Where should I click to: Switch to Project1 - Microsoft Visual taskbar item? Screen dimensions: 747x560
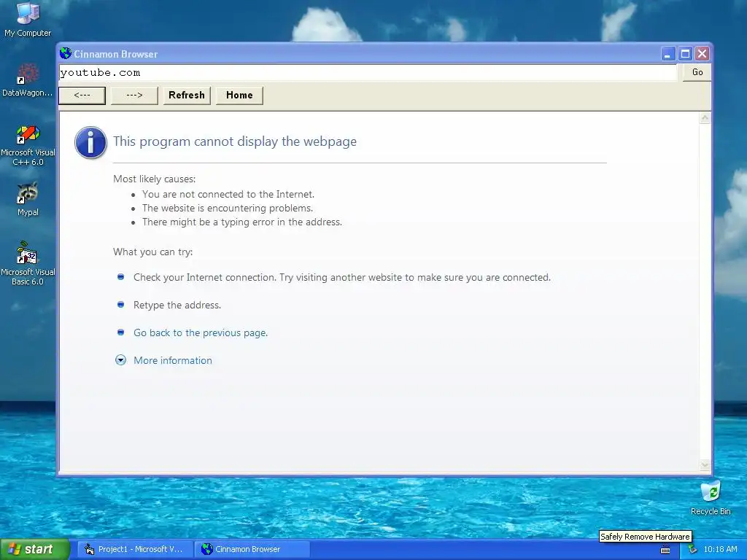point(136,550)
